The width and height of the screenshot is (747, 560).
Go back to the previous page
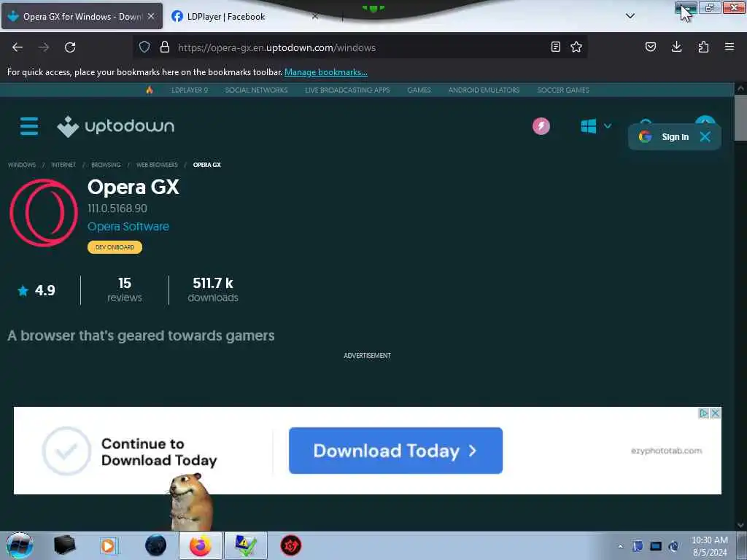(x=18, y=47)
